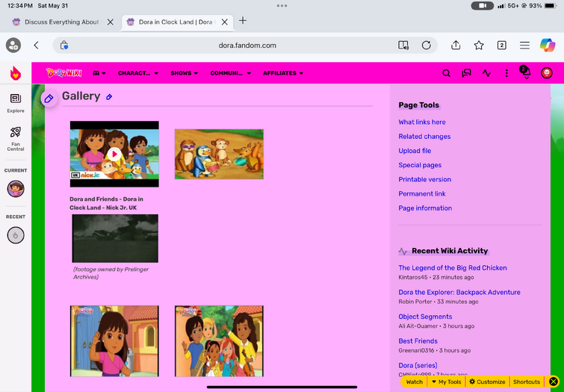Tap the browser share icon

coord(456,45)
